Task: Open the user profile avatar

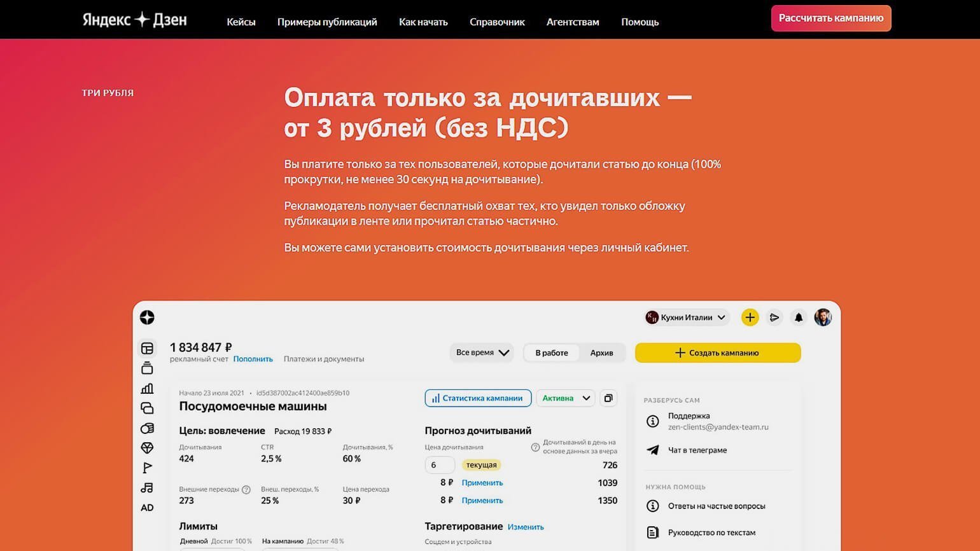Action: point(823,317)
